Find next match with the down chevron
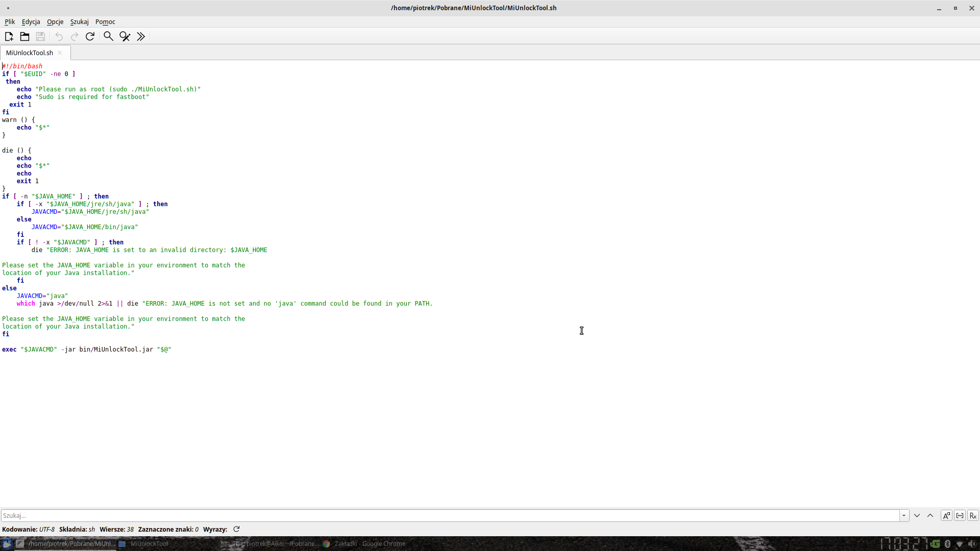Image resolution: width=980 pixels, height=551 pixels. (917, 515)
